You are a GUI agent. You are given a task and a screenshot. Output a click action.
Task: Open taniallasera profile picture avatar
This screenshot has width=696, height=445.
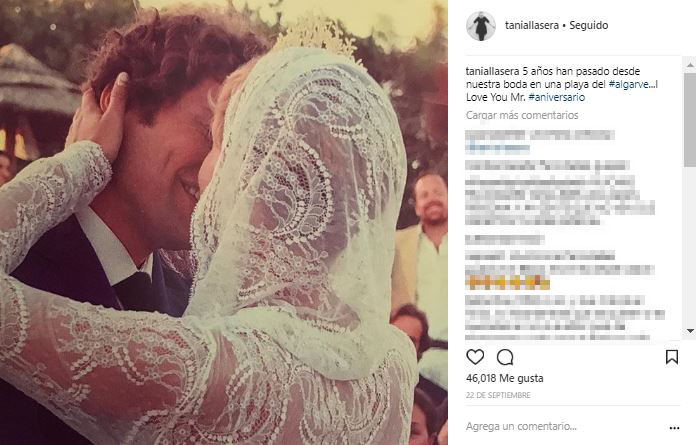click(x=481, y=26)
